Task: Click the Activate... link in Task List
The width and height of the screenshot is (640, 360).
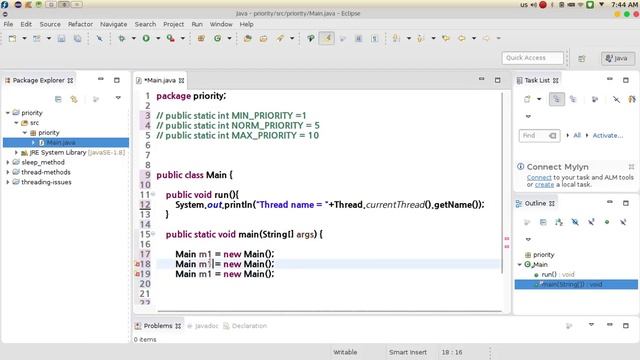Action: tap(607, 136)
